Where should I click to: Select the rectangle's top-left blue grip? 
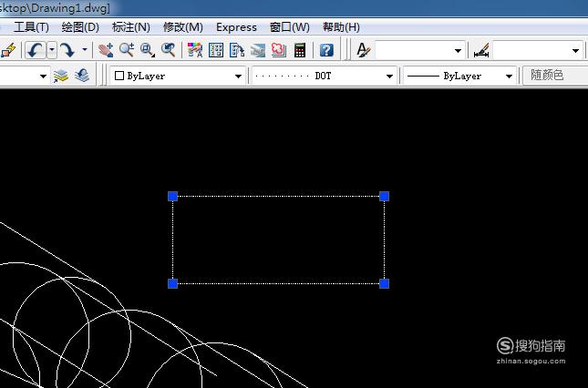tap(172, 196)
